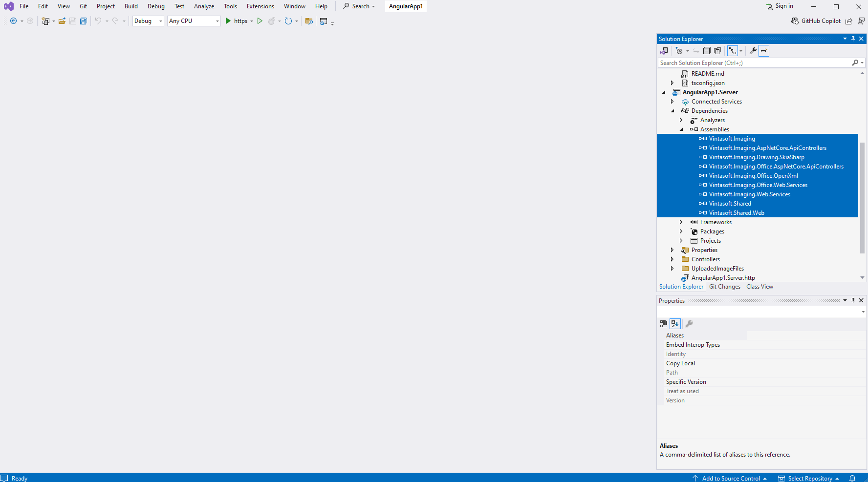
Task: Expand the Frameworks node in Dependencies
Action: coord(681,222)
